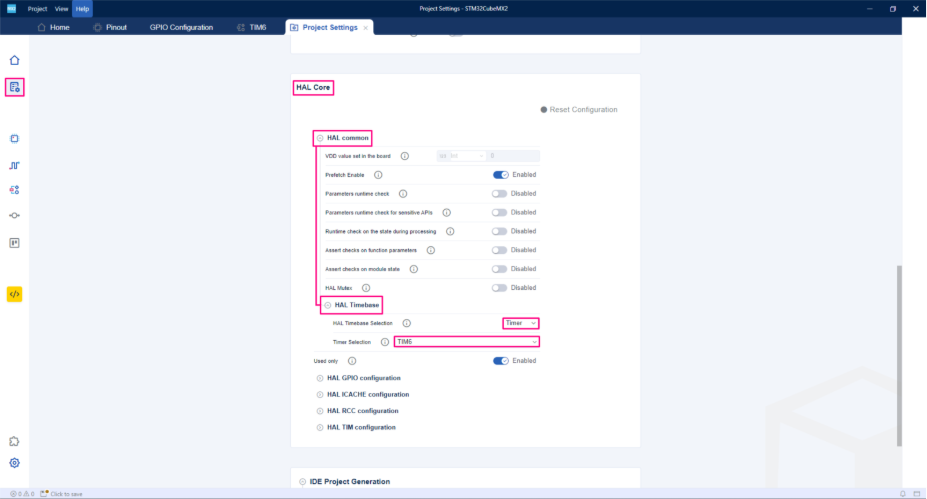Open the board-shaped sidebar icon

pos(14,243)
